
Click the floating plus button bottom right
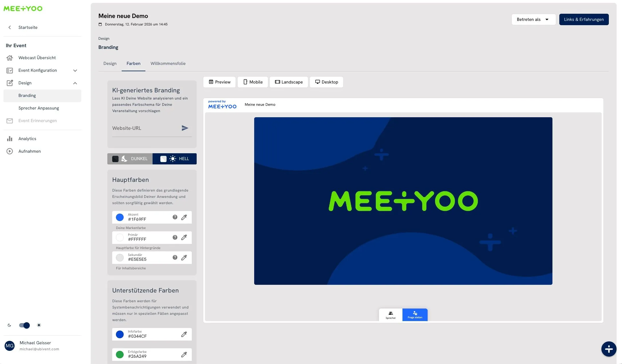(x=609, y=349)
